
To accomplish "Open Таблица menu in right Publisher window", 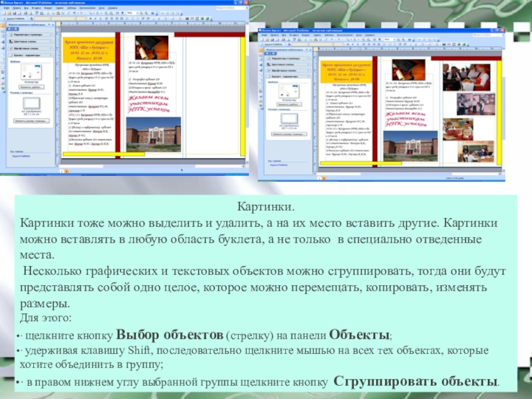I will click(329, 35).
